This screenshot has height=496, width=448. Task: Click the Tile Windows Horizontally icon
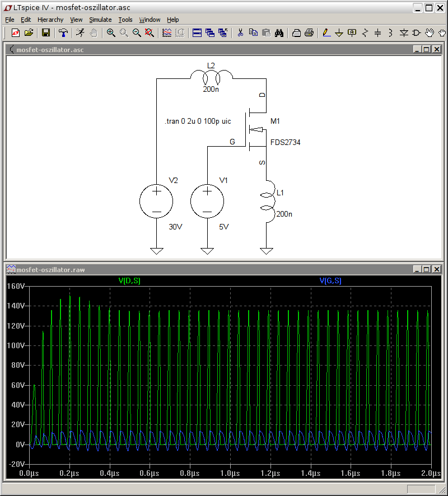[x=197, y=32]
